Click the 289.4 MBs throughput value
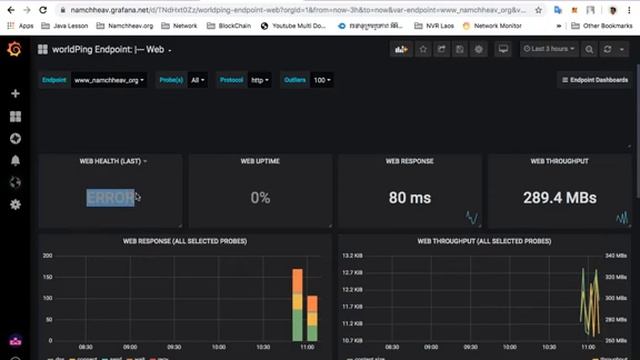This screenshot has height=360, width=640. coord(560,198)
